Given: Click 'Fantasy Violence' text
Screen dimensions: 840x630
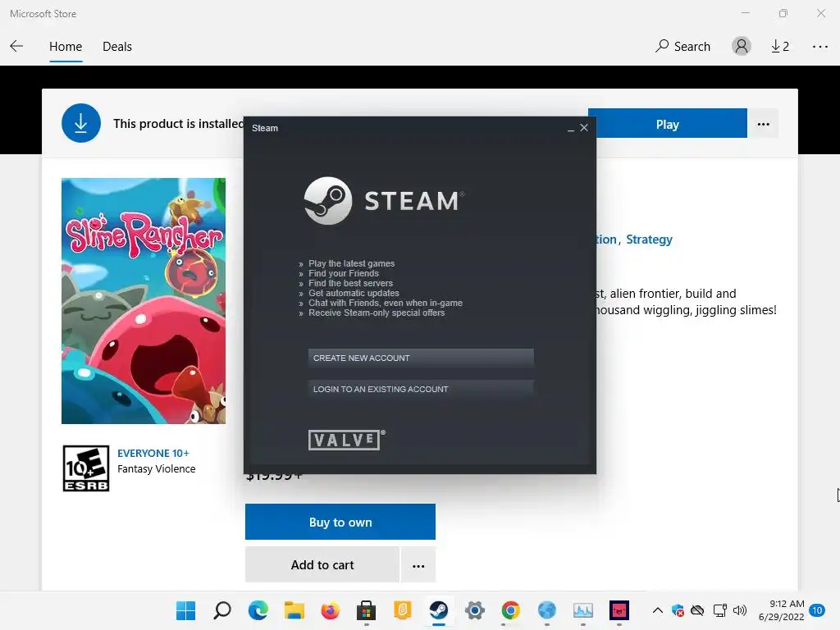Looking at the screenshot, I should 157,468.
